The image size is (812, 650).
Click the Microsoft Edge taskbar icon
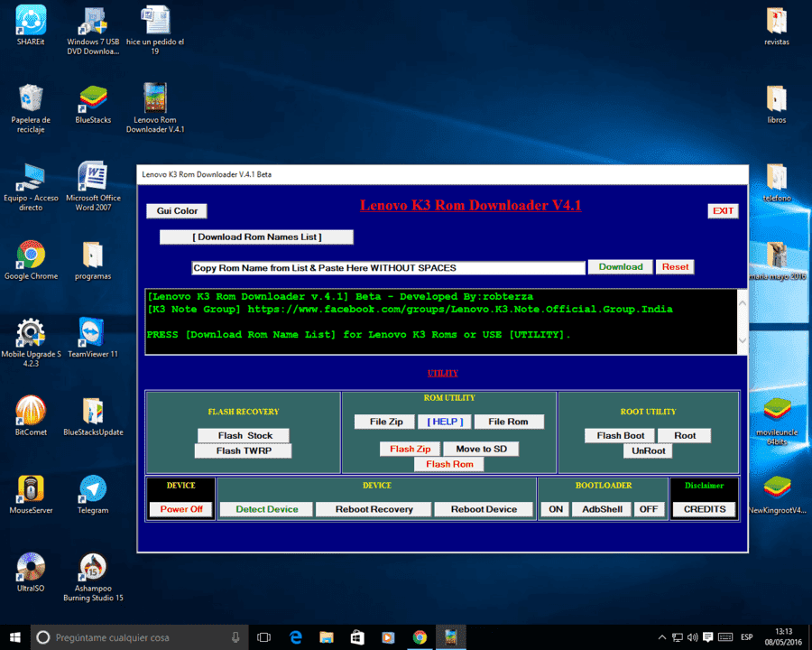[x=296, y=637]
